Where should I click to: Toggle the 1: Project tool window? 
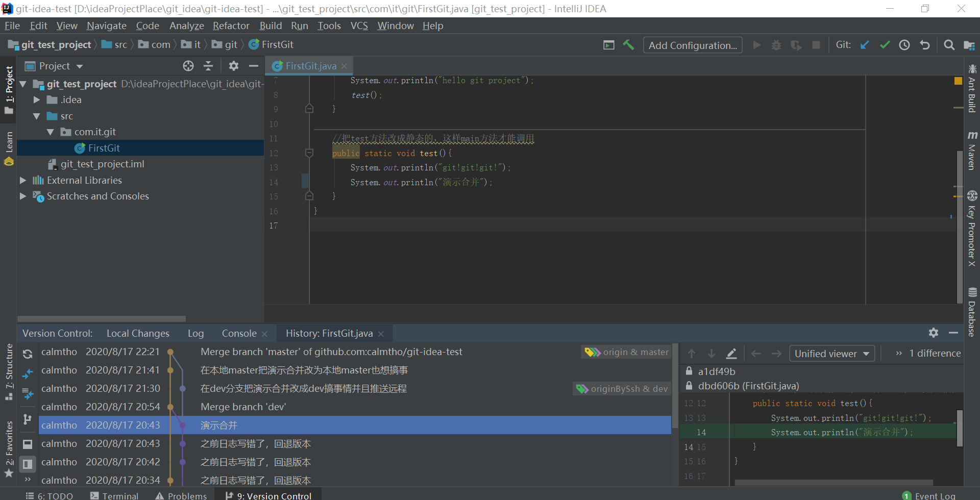click(9, 90)
